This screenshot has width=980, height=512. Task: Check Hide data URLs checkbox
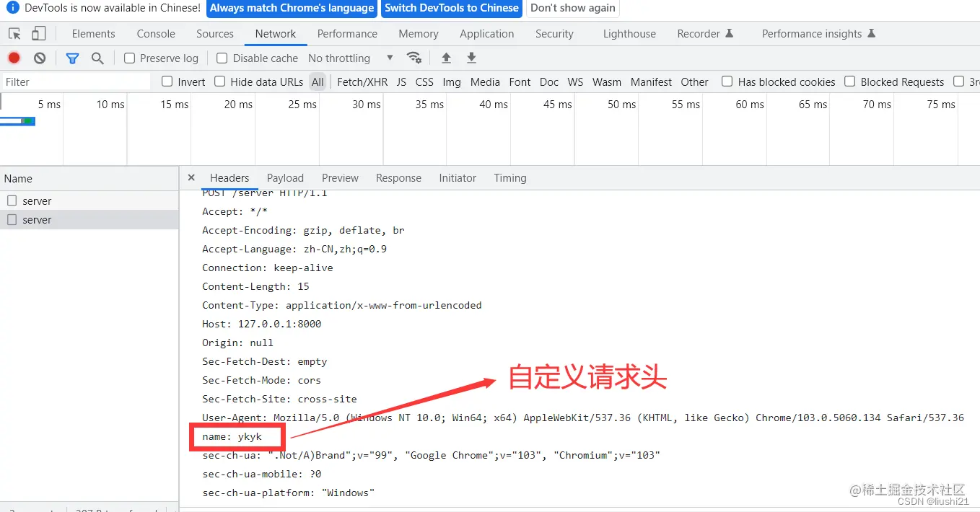(x=220, y=81)
